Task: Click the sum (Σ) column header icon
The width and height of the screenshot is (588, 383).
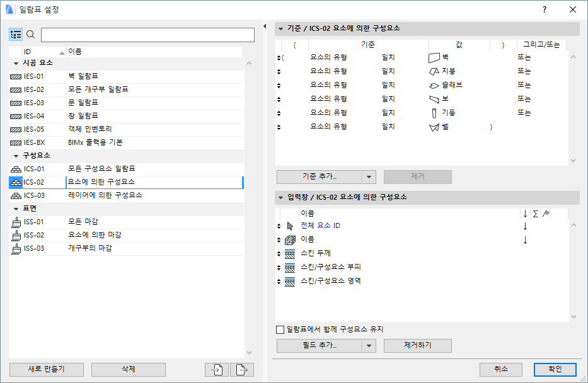Action: (536, 214)
